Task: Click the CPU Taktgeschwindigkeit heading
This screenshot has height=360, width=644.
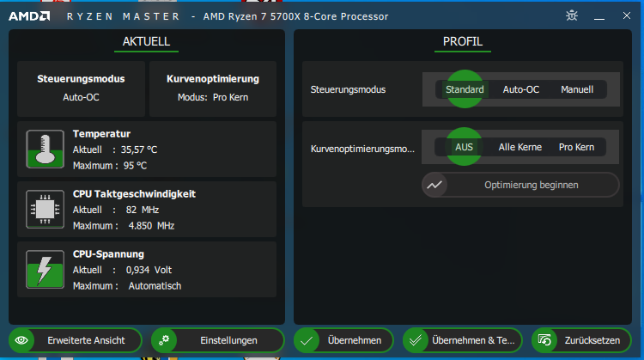Action: [134, 194]
